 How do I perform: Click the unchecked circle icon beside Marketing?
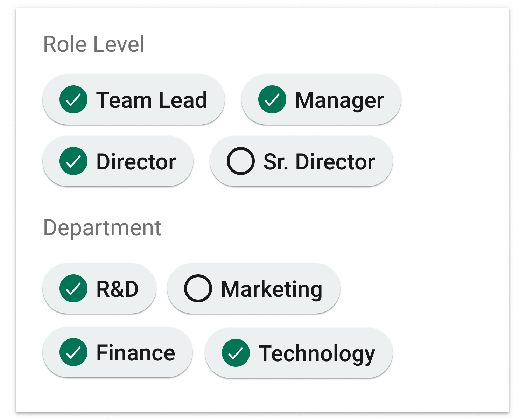point(198,289)
